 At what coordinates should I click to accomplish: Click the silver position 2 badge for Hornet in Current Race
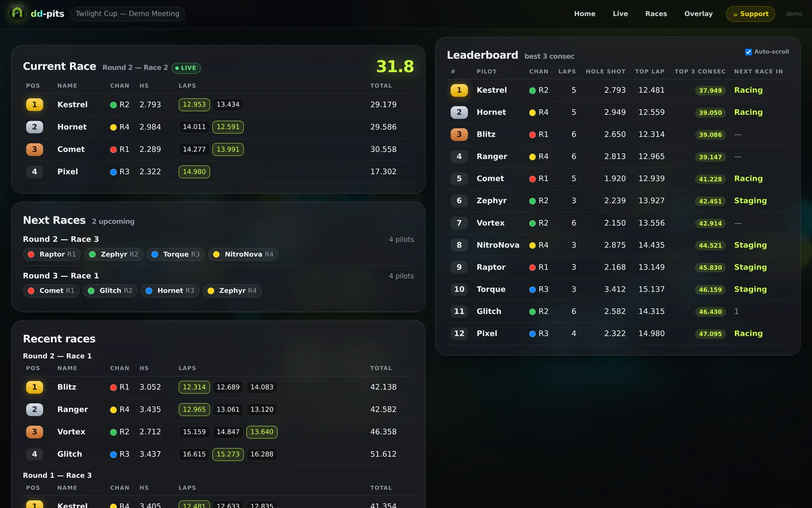[35, 127]
